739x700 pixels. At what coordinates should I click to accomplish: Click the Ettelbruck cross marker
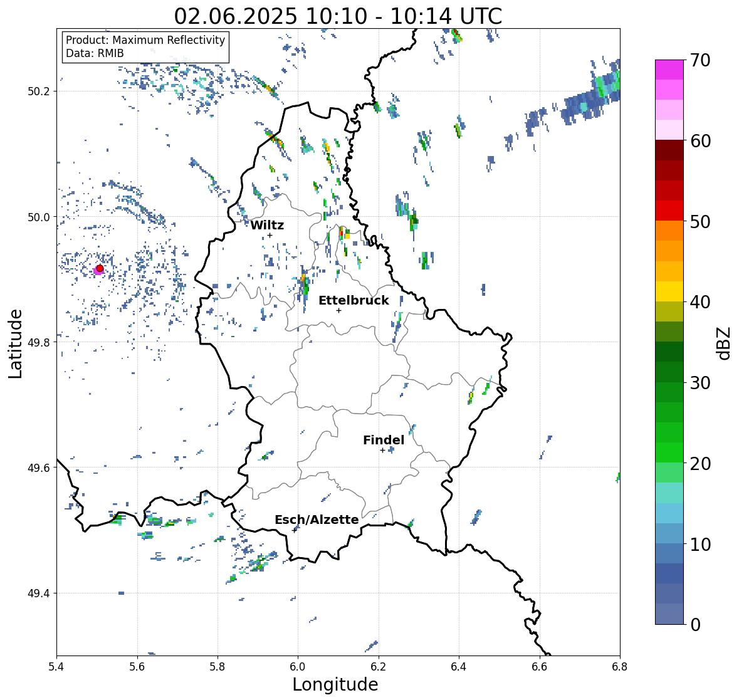(x=338, y=310)
